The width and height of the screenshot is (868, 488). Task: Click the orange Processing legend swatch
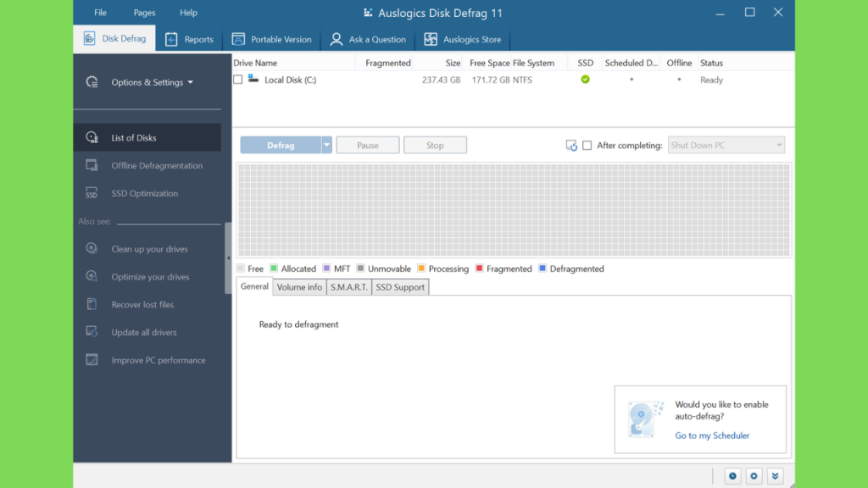[x=421, y=269]
